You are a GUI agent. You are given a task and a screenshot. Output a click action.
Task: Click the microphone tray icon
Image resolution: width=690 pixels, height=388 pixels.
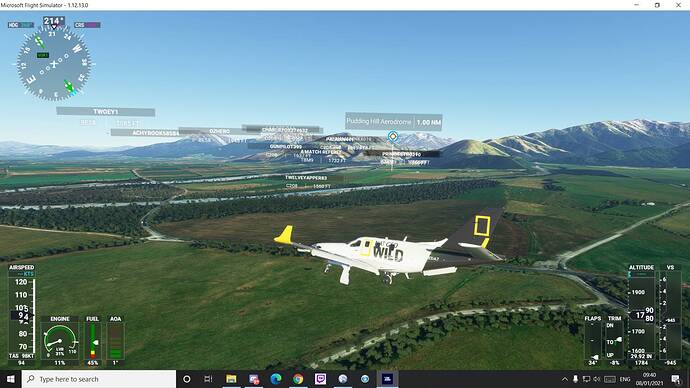pos(575,379)
